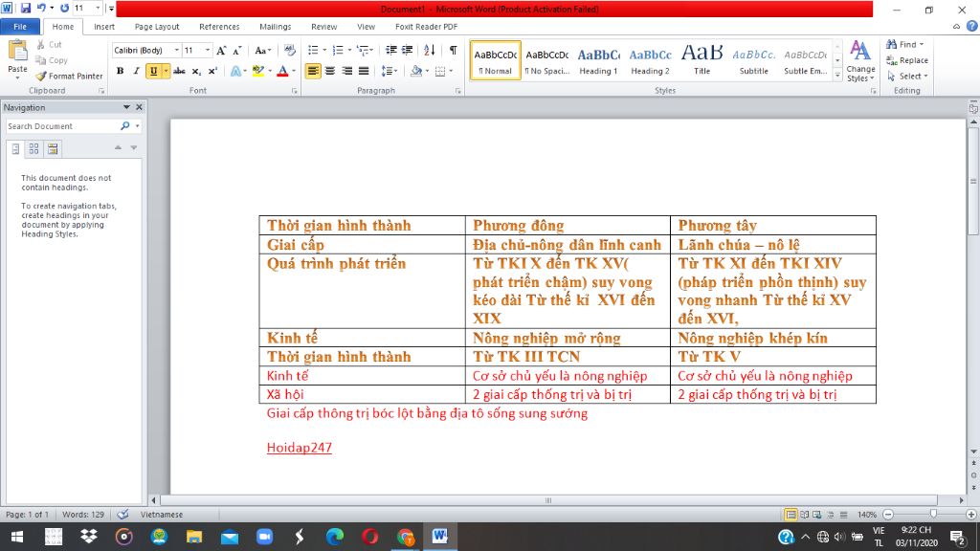Apply superscript formatting
Viewport: 980px width, 551px height.
click(x=212, y=71)
